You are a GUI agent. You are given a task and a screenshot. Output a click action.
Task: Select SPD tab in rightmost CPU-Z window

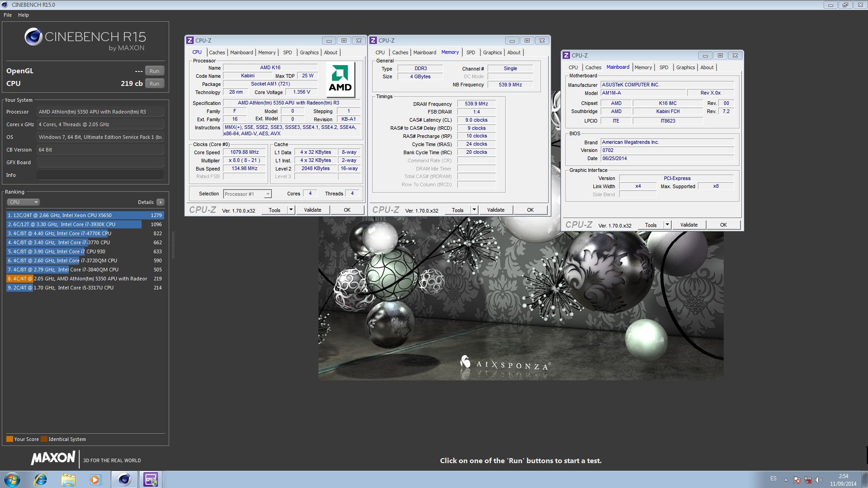[x=664, y=67]
